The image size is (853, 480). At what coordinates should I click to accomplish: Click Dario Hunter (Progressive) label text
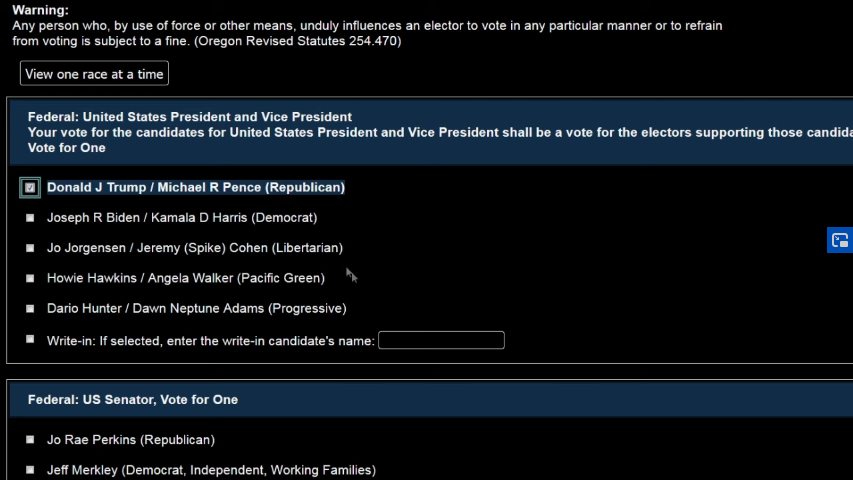coord(196,309)
